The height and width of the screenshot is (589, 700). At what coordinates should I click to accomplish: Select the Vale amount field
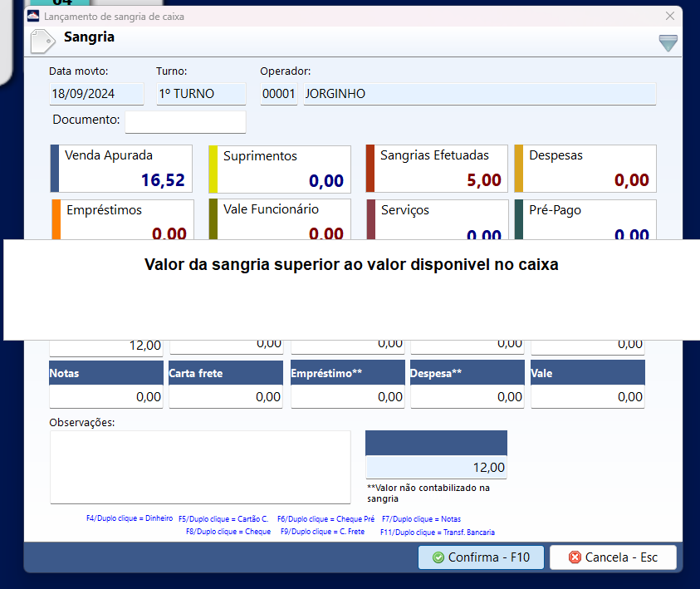(588, 396)
